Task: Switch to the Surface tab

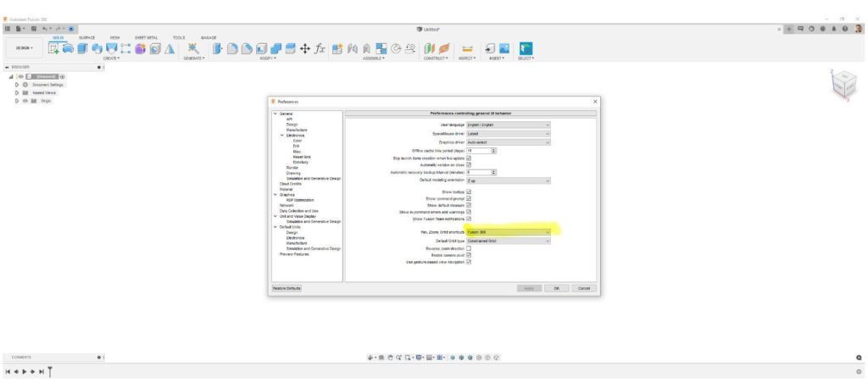Action: coord(87,37)
